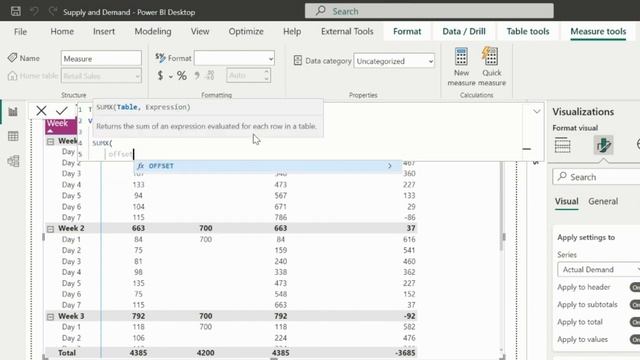Open the File menu
640x360 pixels.
click(x=20, y=31)
